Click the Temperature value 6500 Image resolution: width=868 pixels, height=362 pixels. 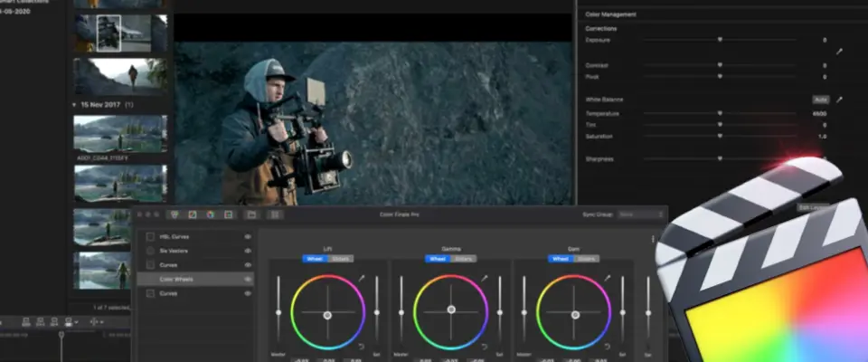click(x=819, y=114)
